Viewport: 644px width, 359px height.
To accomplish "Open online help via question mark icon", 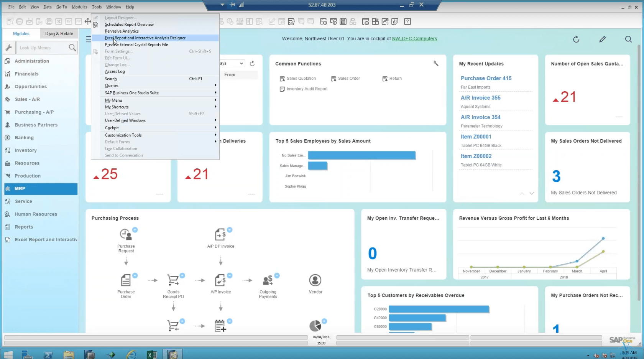I will 407,21.
